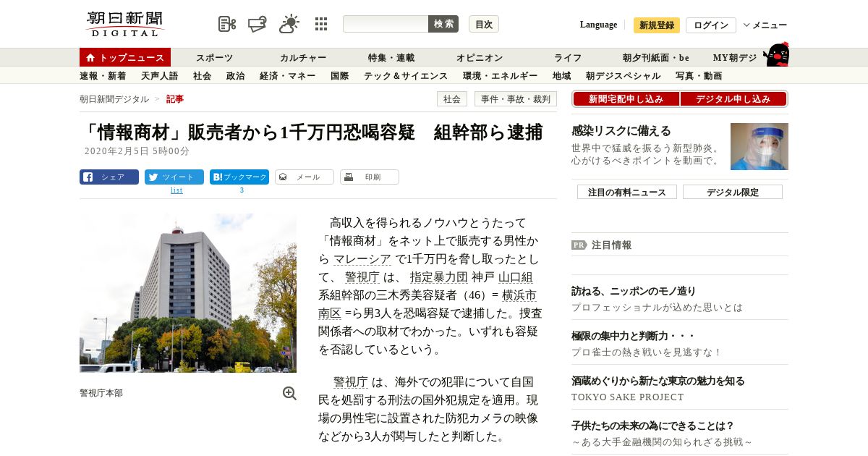
Task: Open the face shield video thumbnail
Action: click(x=759, y=146)
